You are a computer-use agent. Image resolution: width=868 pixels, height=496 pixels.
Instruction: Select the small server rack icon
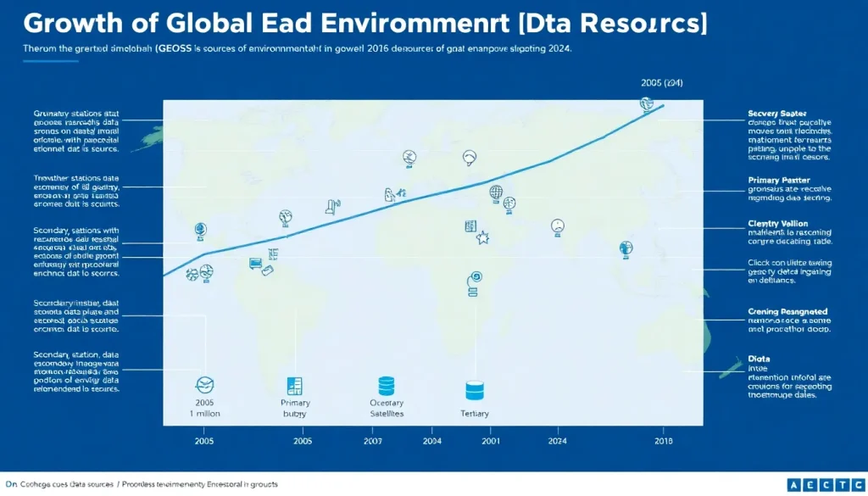[273, 254]
